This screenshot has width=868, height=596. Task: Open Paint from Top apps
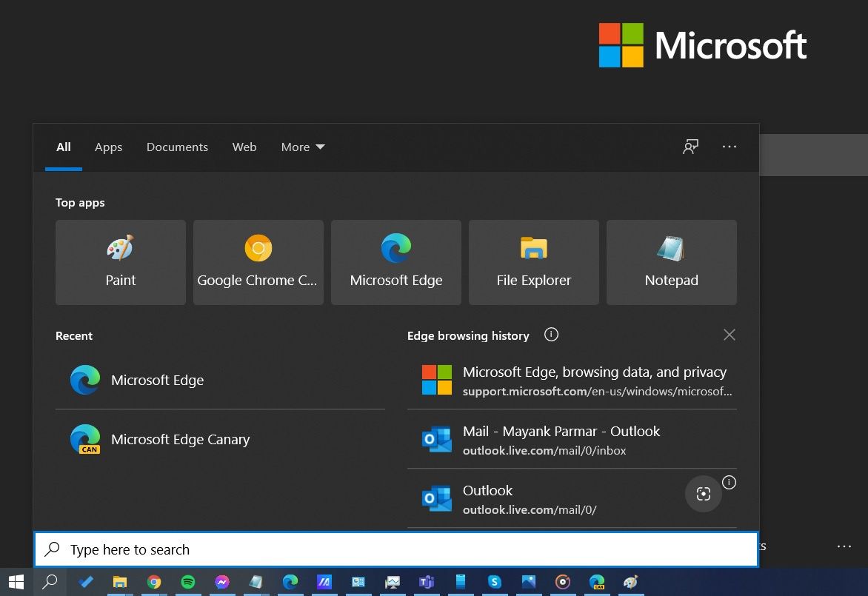coord(120,262)
